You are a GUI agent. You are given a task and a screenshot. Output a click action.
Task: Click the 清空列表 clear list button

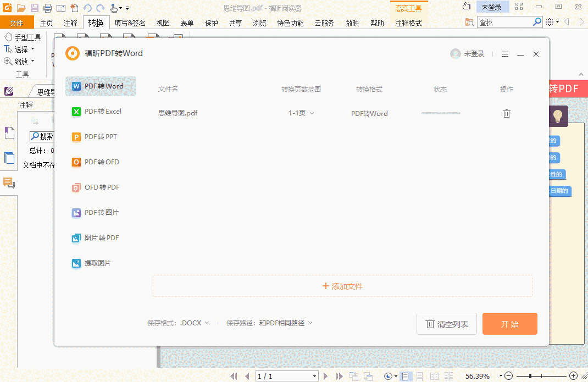(x=447, y=324)
